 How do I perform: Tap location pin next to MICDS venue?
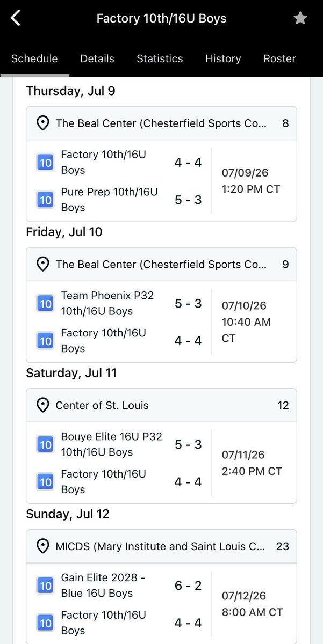point(42,546)
